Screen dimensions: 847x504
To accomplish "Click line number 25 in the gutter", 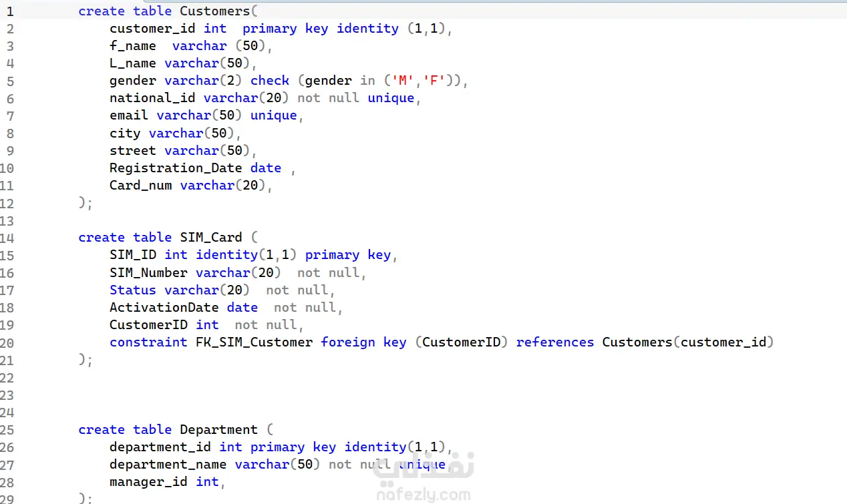I will [7, 429].
